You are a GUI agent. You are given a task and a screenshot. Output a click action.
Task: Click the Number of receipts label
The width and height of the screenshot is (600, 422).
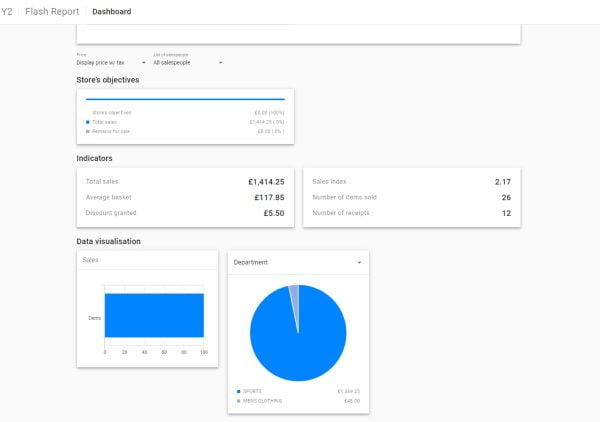[x=341, y=213]
